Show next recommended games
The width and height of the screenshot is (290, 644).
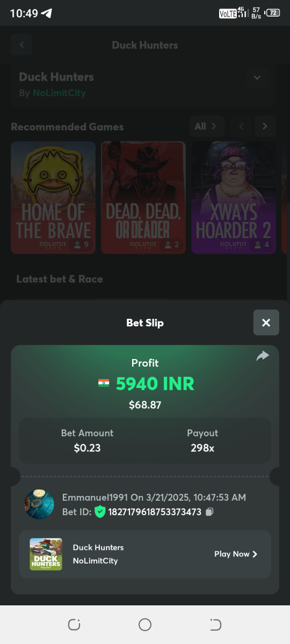(265, 127)
